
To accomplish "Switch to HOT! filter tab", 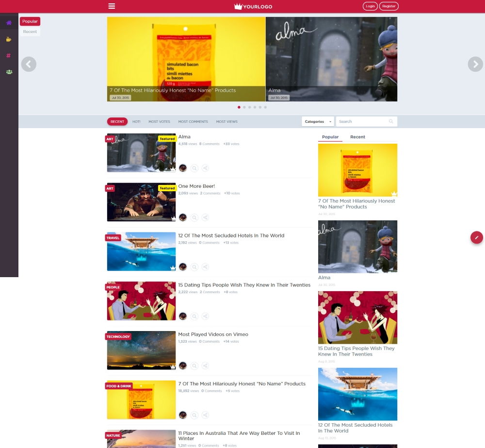I will (136, 122).
